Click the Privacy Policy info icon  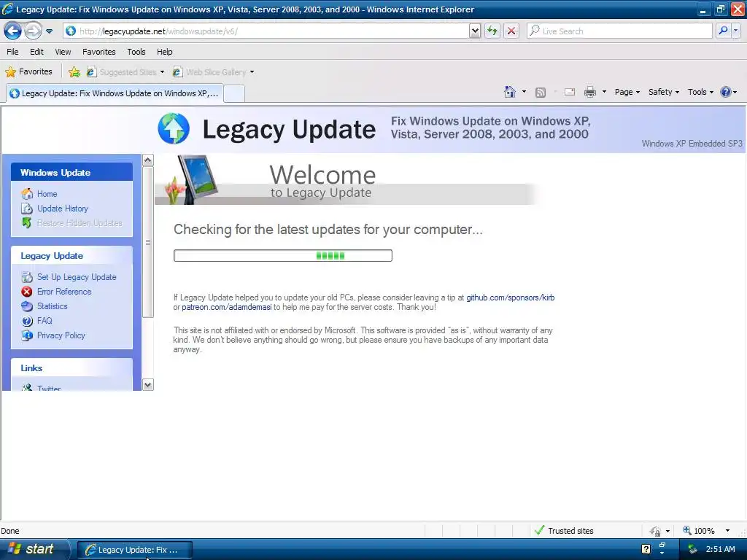pos(27,335)
